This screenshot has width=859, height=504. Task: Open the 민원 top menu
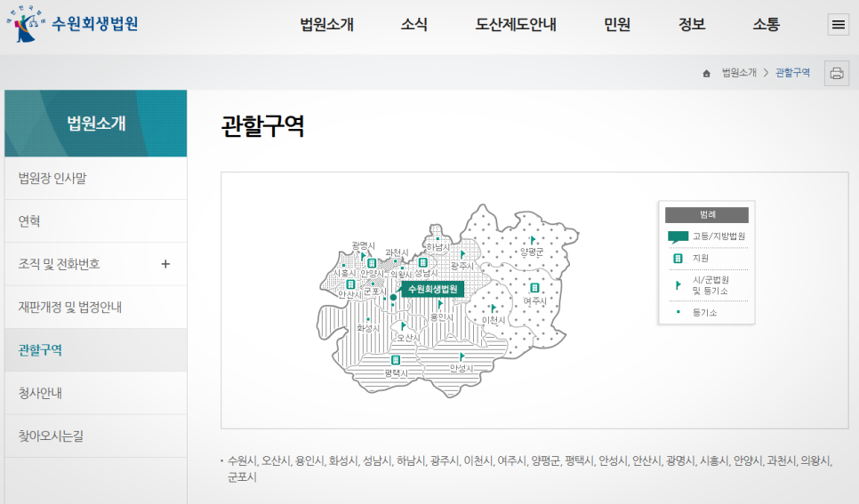[617, 25]
